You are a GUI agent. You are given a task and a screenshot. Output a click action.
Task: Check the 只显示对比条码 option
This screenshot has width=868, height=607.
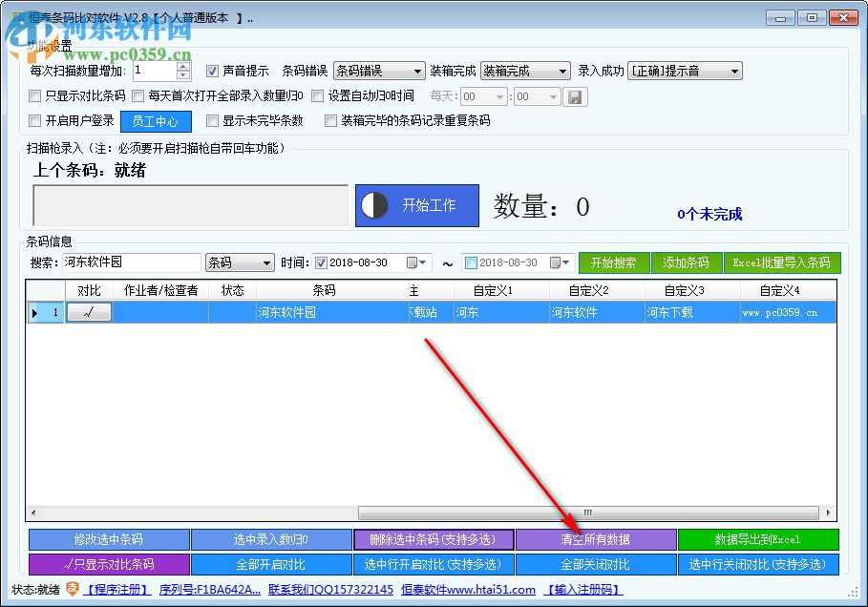34,96
